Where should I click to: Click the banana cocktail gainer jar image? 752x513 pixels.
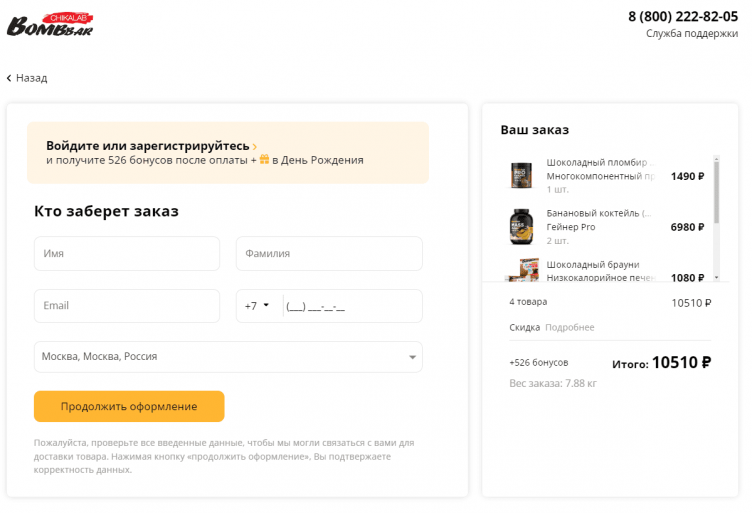520,227
